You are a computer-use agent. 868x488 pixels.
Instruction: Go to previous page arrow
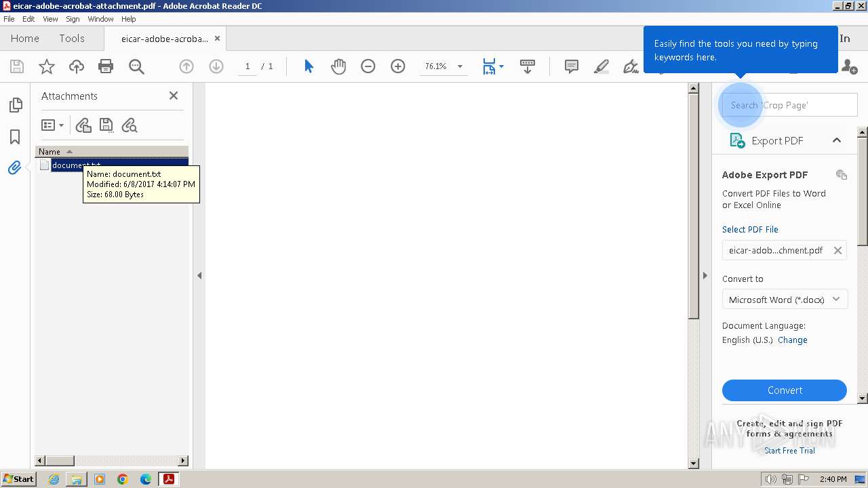tap(186, 66)
